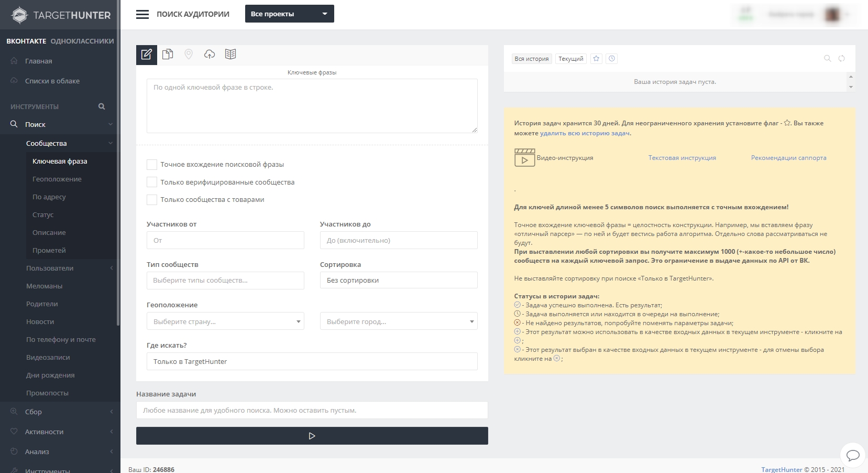Viewport: 868px width, 473px height.
Task: Open the Где искать dropdown
Action: pyautogui.click(x=312, y=361)
